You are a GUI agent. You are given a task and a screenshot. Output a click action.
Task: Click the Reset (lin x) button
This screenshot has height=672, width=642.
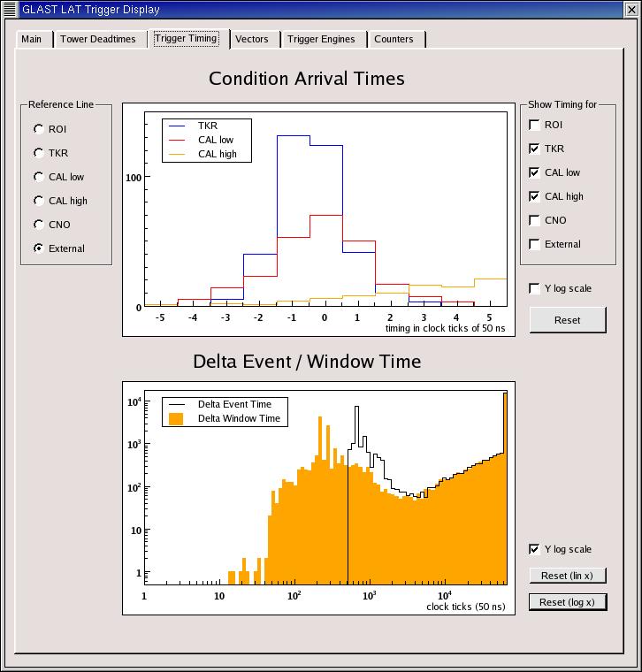pyautogui.click(x=567, y=576)
